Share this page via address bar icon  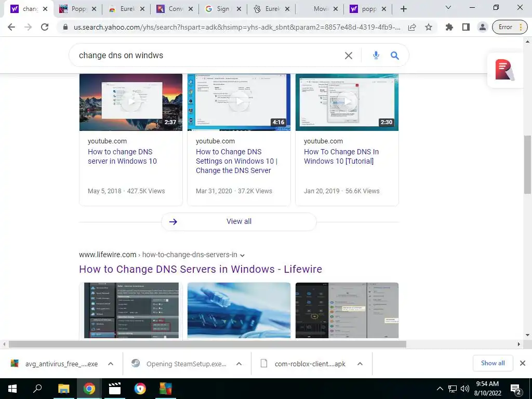click(412, 27)
